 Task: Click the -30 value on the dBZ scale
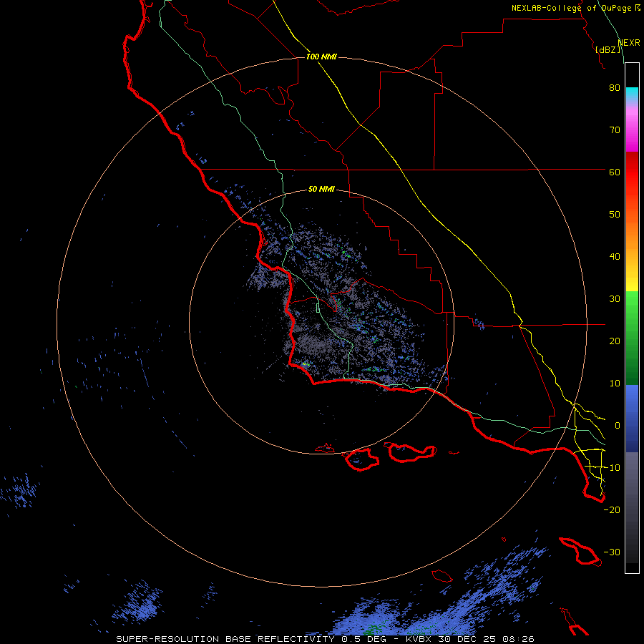612,552
